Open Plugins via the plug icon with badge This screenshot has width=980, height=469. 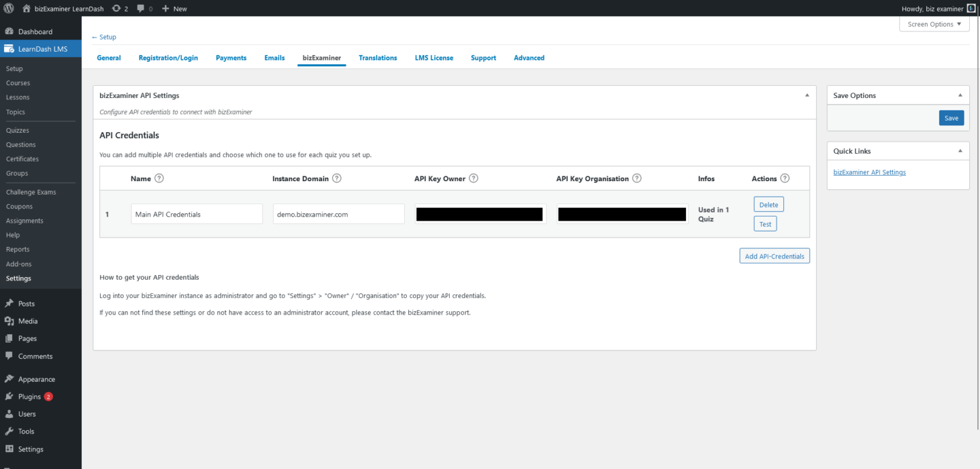10,396
